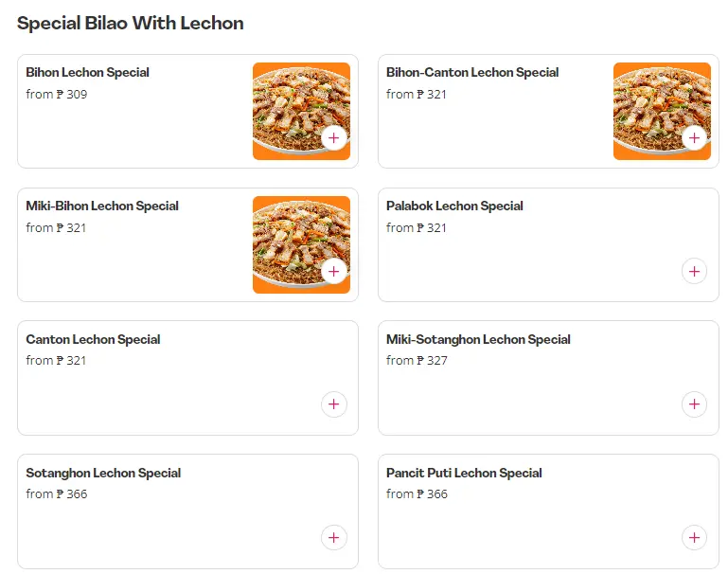Select the Bihon Lechon Special title
Image resolution: width=728 pixels, height=574 pixels.
coord(87,72)
